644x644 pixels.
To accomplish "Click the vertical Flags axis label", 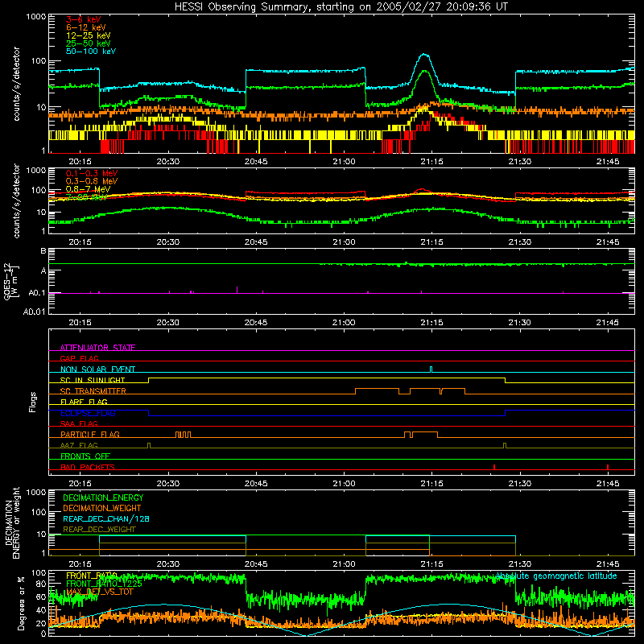I will pyautogui.click(x=33, y=402).
